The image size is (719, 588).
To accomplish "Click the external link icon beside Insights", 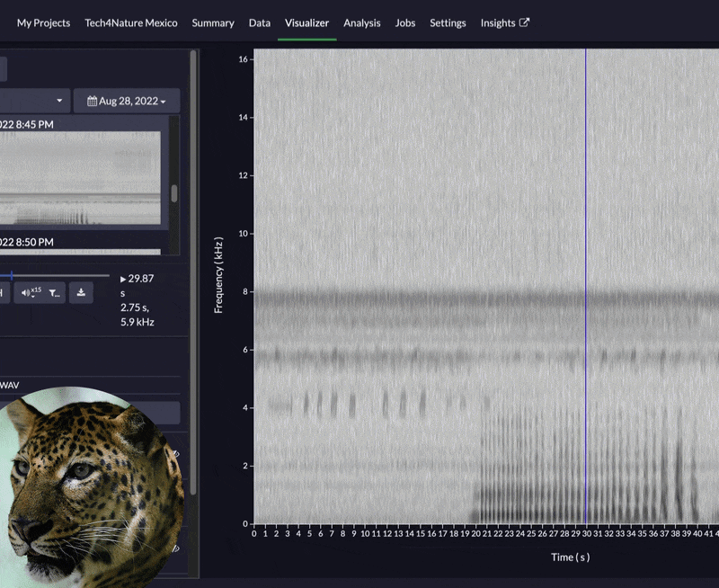I will click(525, 22).
